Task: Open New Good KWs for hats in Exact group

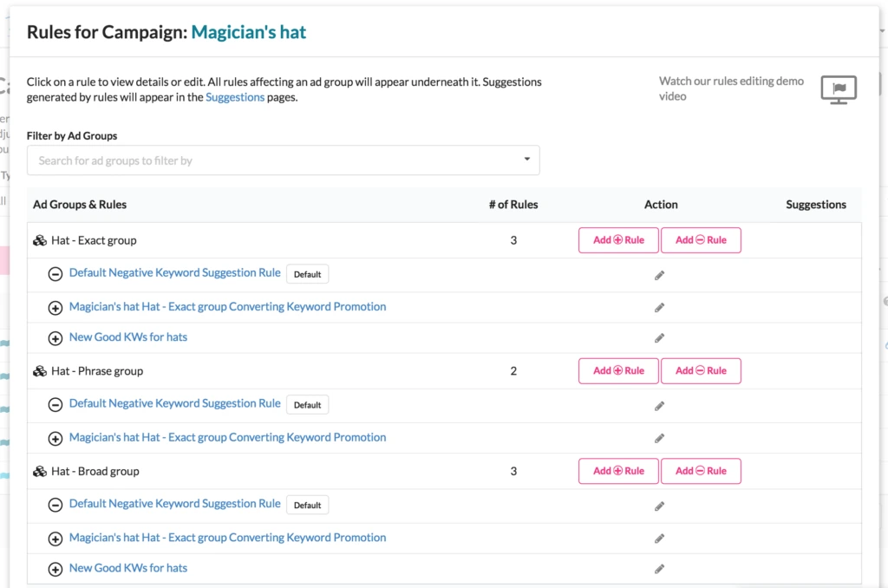Action: point(128,337)
